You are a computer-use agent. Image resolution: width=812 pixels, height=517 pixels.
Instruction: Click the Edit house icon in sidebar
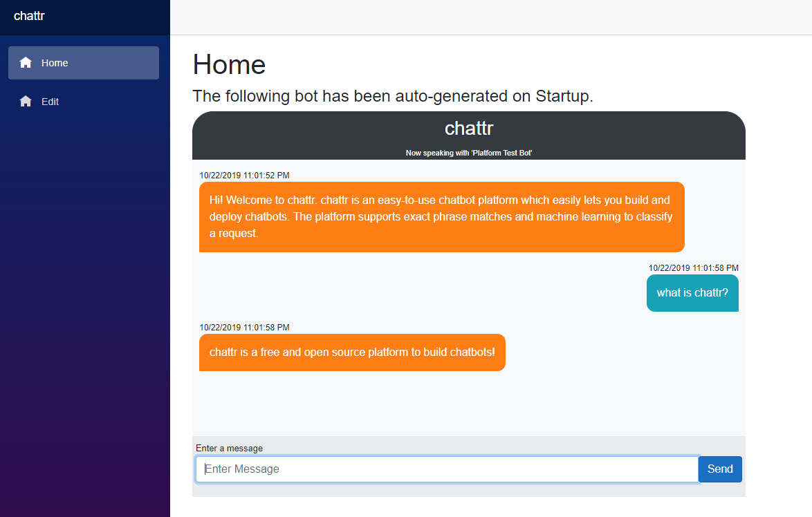26,102
